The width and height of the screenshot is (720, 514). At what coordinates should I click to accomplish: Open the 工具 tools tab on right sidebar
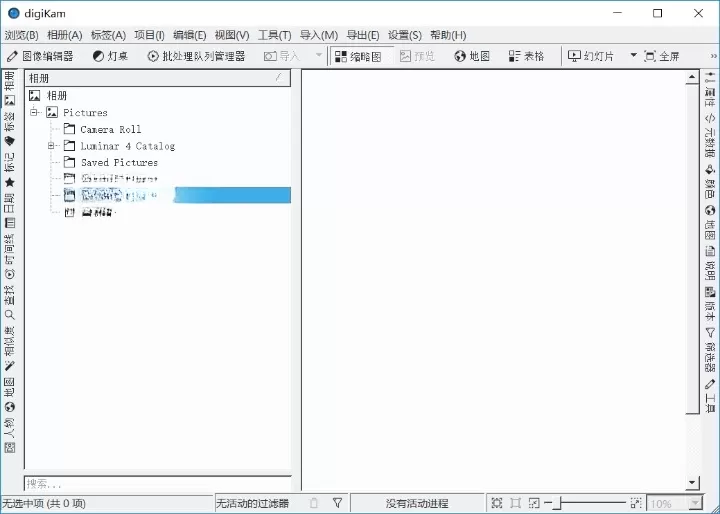click(x=710, y=395)
